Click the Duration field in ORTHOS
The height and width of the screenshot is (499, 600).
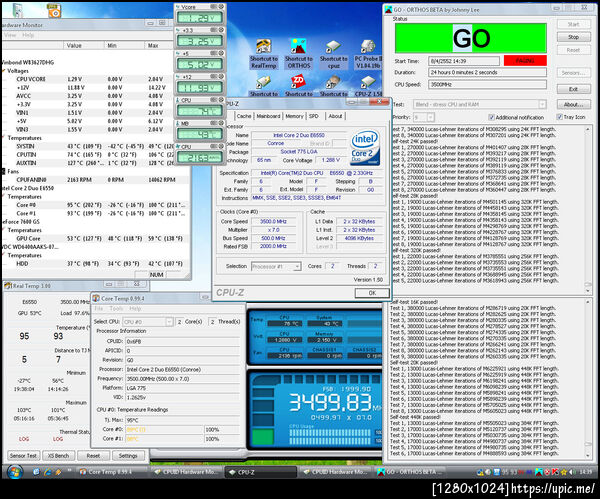pos(487,72)
